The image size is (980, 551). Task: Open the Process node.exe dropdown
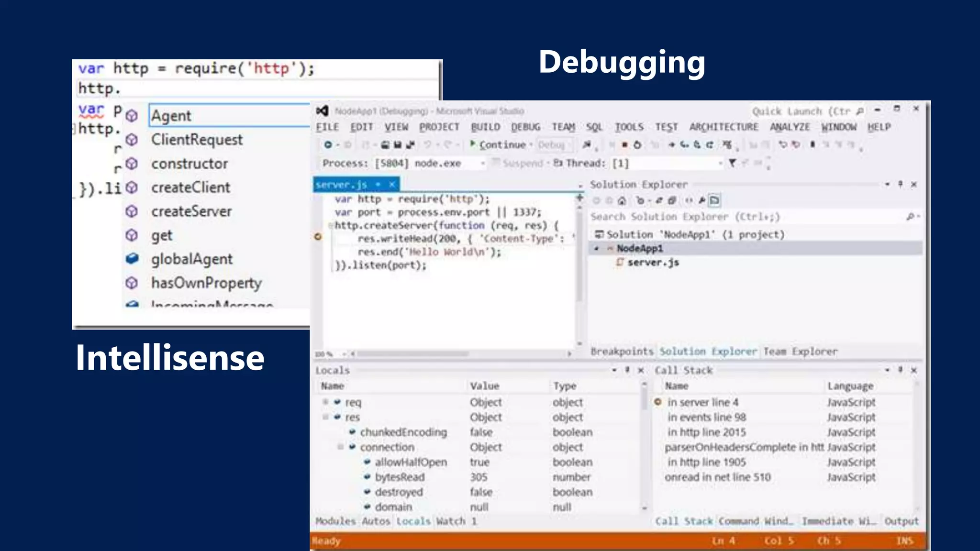pos(483,163)
